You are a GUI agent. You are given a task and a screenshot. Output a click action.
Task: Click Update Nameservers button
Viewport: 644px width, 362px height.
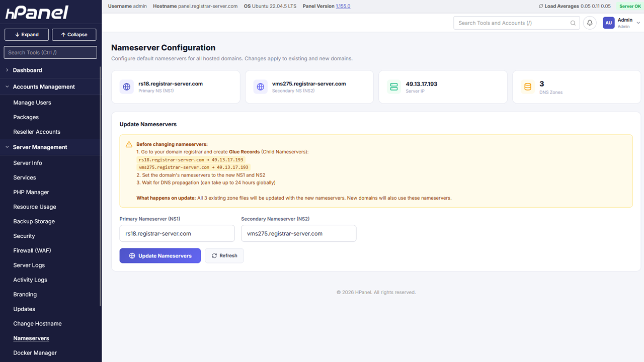160,255
